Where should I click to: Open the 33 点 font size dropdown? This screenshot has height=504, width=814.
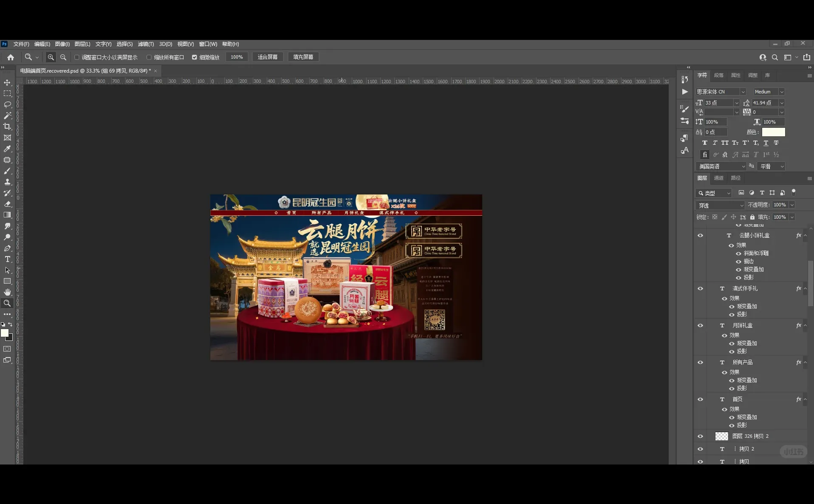(x=737, y=103)
